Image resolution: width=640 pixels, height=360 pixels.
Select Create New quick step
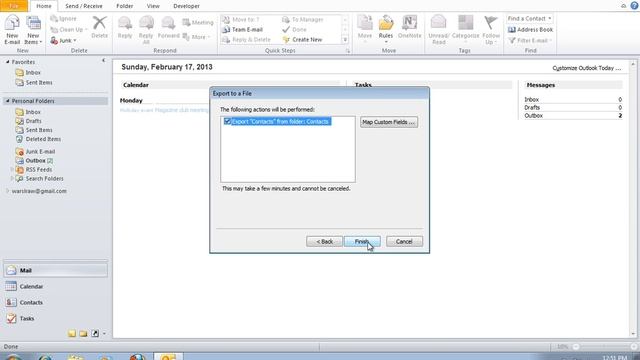tap(302, 40)
